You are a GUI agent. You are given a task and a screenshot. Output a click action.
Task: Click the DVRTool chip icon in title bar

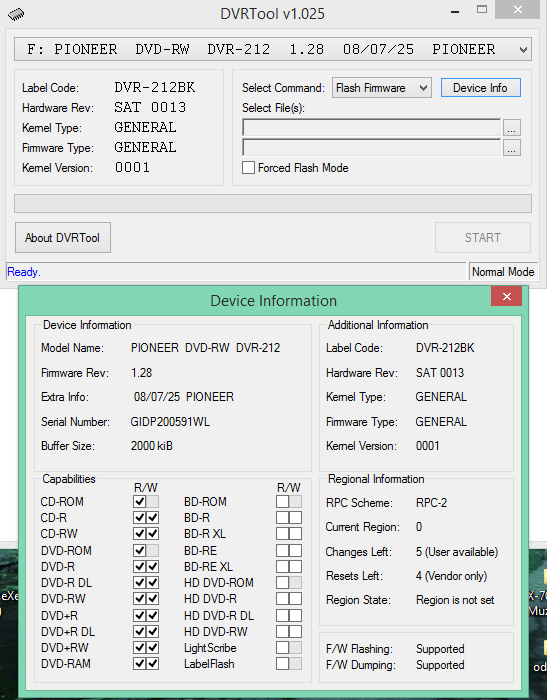pyautogui.click(x=16, y=13)
